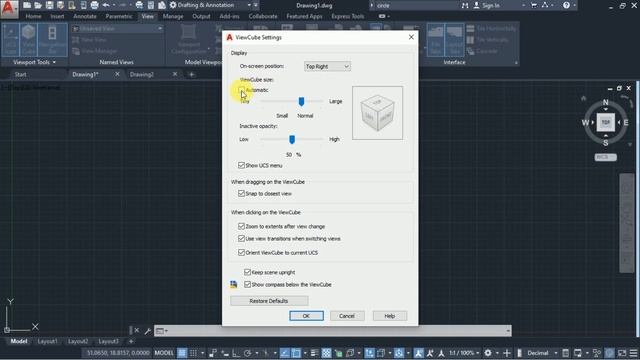Click the W compass direction on the ViewCube
This screenshot has height=360, width=640.
[585, 122]
